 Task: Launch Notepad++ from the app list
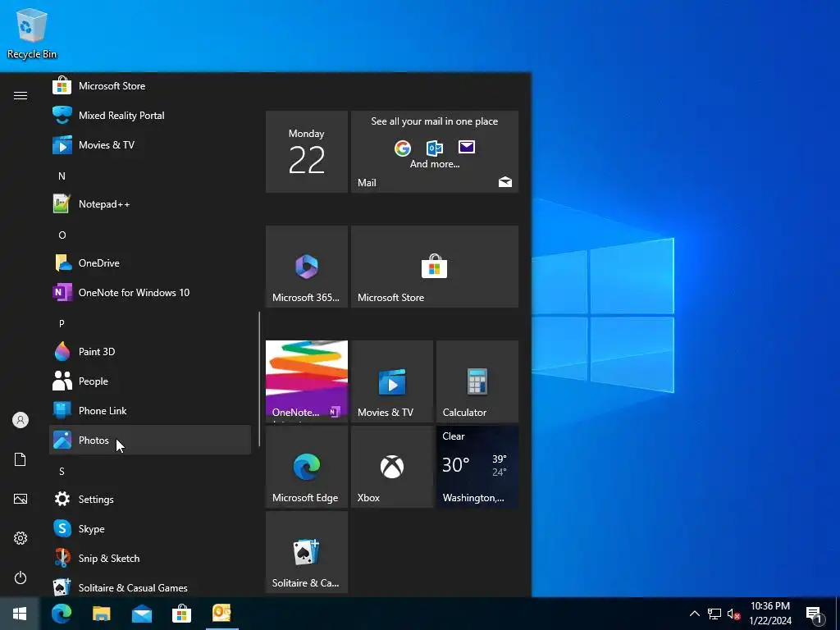[x=150, y=204]
